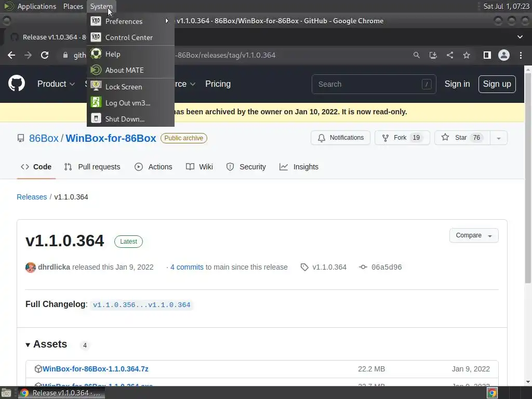Image resolution: width=532 pixels, height=399 pixels.
Task: Bookmark this page with star icon
Action: [x=467, y=55]
